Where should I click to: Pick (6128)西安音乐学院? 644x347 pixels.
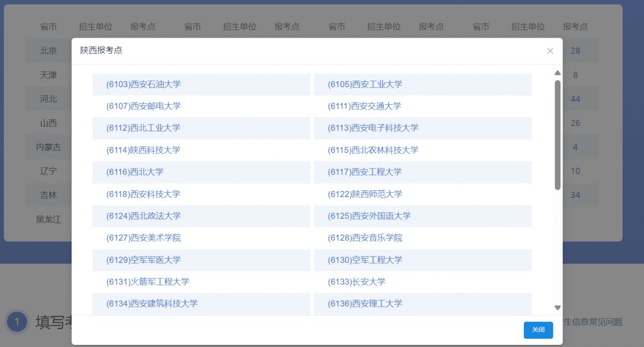tap(365, 238)
